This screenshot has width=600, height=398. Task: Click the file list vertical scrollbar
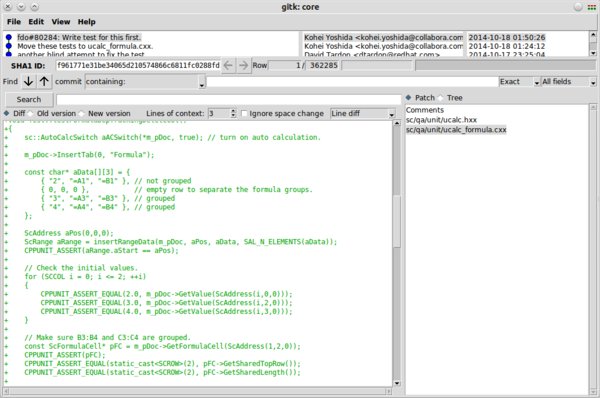(x=593, y=249)
